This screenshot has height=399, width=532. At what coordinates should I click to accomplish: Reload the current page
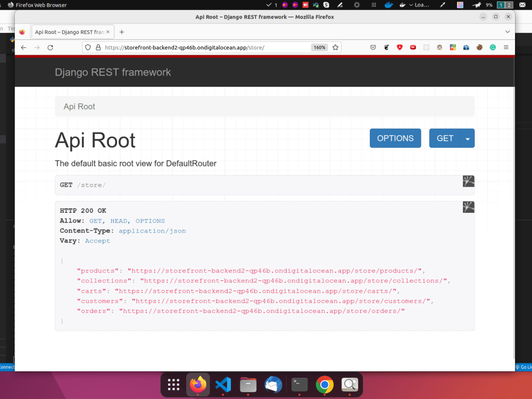point(50,47)
